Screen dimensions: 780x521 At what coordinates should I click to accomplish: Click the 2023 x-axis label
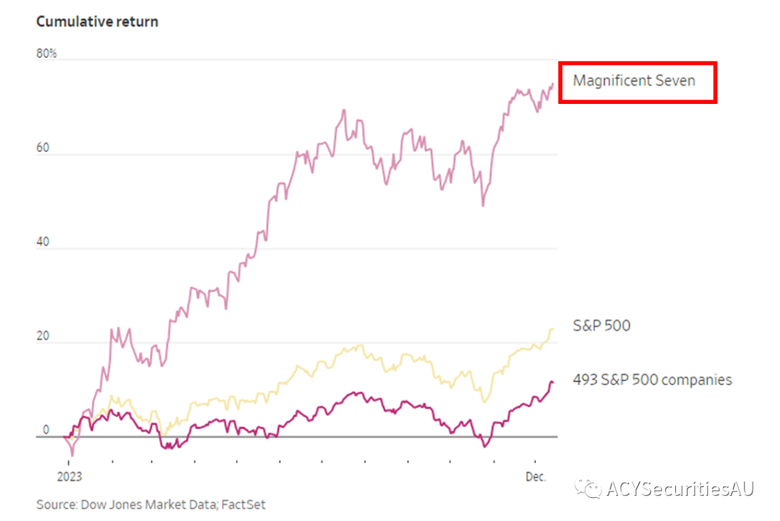(69, 477)
